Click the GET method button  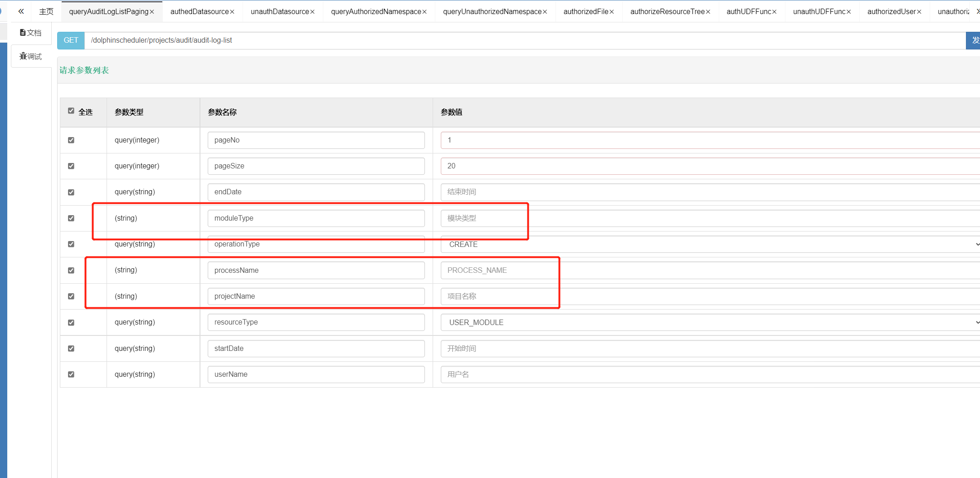71,40
